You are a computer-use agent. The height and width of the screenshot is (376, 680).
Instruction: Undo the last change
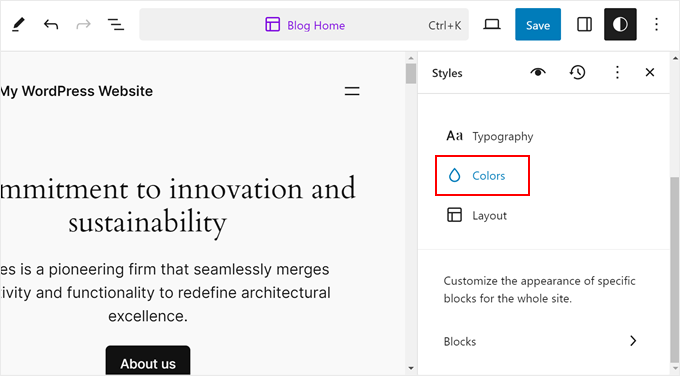tap(51, 25)
